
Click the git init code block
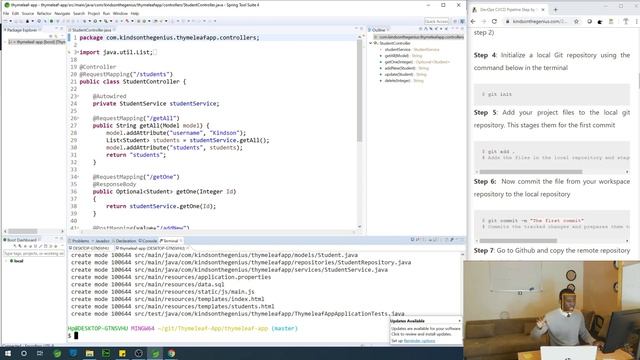(x=552, y=94)
